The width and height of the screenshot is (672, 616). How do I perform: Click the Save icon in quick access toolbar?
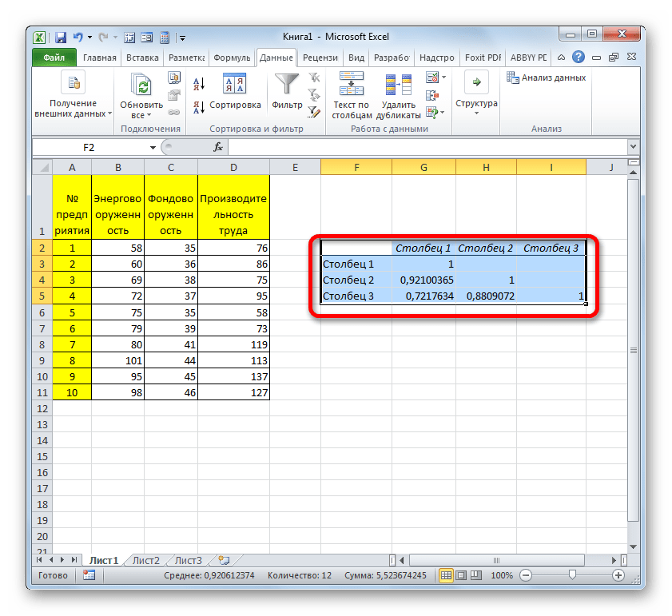(x=61, y=38)
